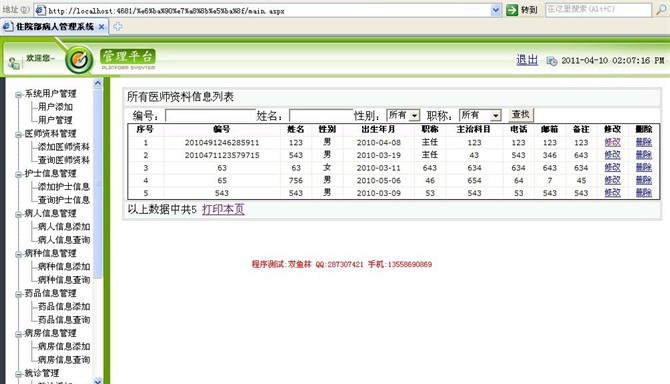Click 修改 for doctor 201047112357971 5

612,155
